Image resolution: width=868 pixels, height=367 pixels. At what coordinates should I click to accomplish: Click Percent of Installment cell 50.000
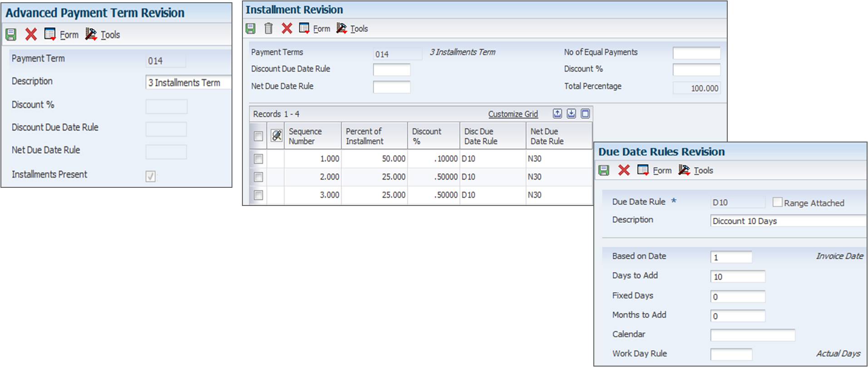[x=374, y=159]
